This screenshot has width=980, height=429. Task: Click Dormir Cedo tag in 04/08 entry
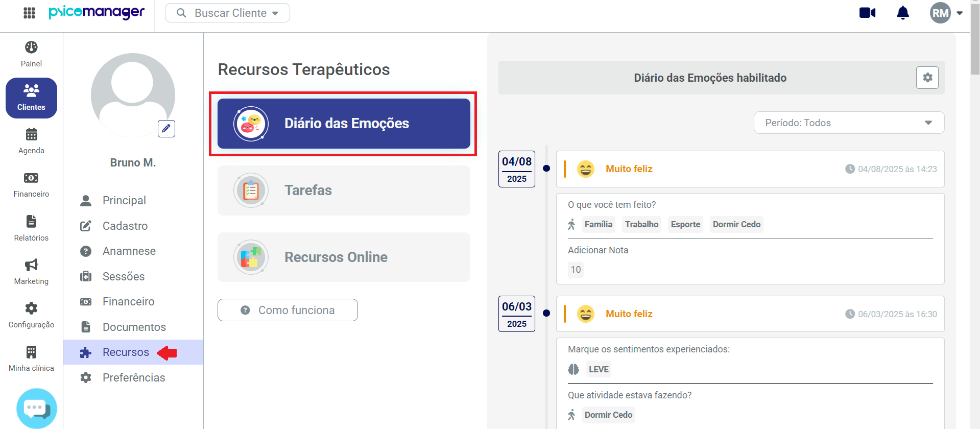point(736,224)
